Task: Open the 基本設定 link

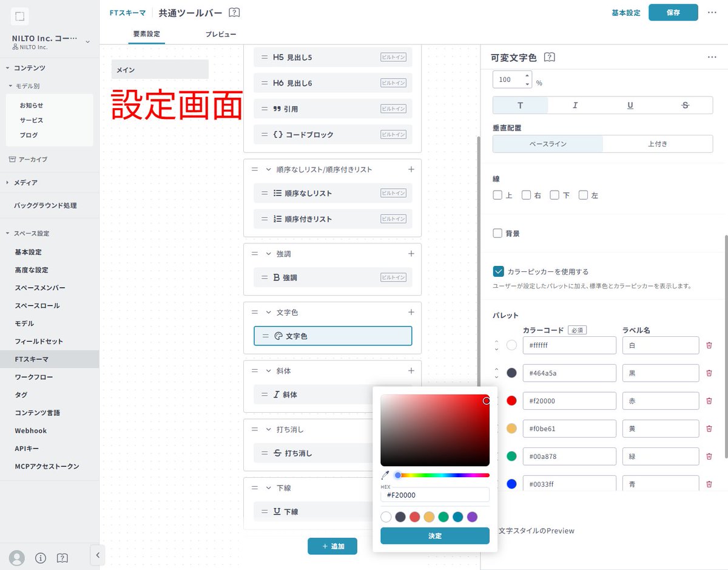Action: point(625,13)
